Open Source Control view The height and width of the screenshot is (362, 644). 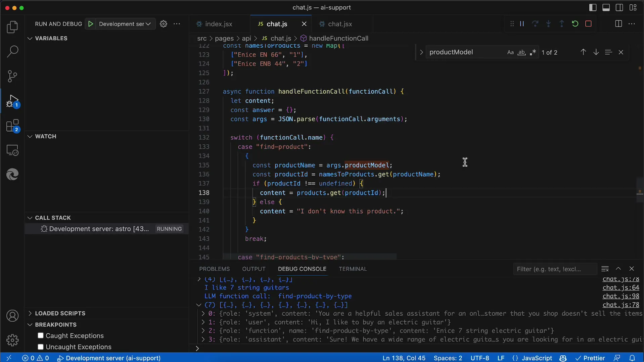[12, 76]
